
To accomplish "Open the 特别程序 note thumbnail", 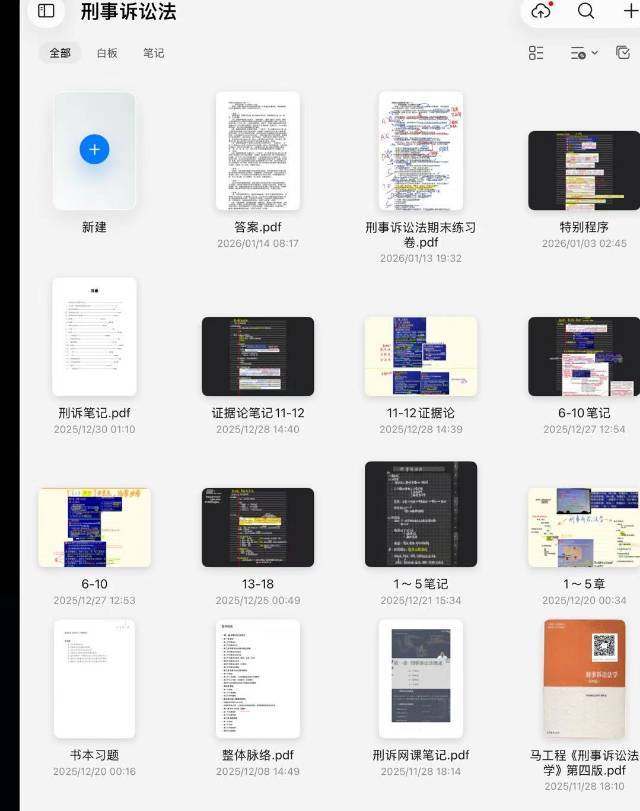I will coord(584,171).
